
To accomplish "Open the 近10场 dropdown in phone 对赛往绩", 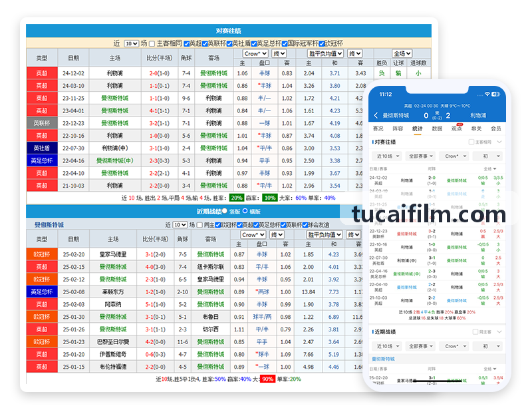I will pos(387,156).
